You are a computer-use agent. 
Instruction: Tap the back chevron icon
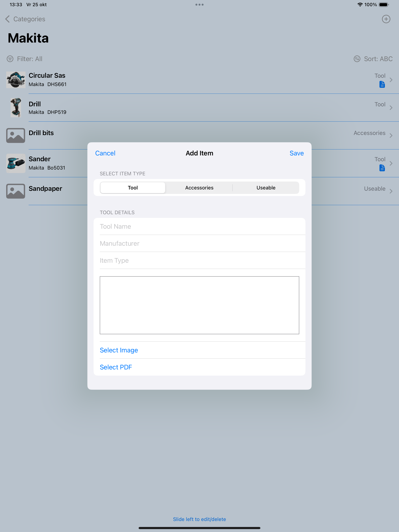[8, 19]
